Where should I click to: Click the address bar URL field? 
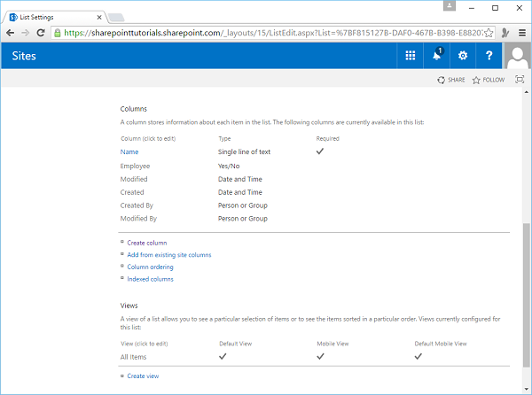[x=266, y=33]
